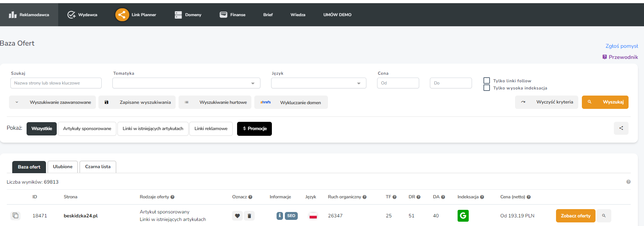Viewport: 644px width, 226px height.
Task: Click help icon beside Ruch organiczny header
Action: (x=365, y=197)
